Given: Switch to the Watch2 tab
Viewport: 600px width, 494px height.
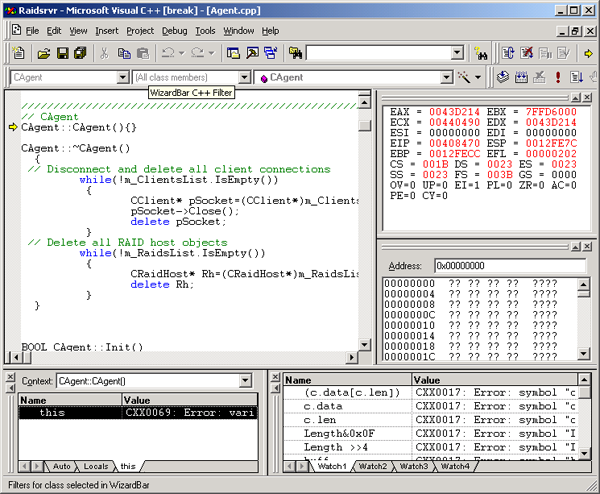Looking at the screenshot, I should pos(373,466).
